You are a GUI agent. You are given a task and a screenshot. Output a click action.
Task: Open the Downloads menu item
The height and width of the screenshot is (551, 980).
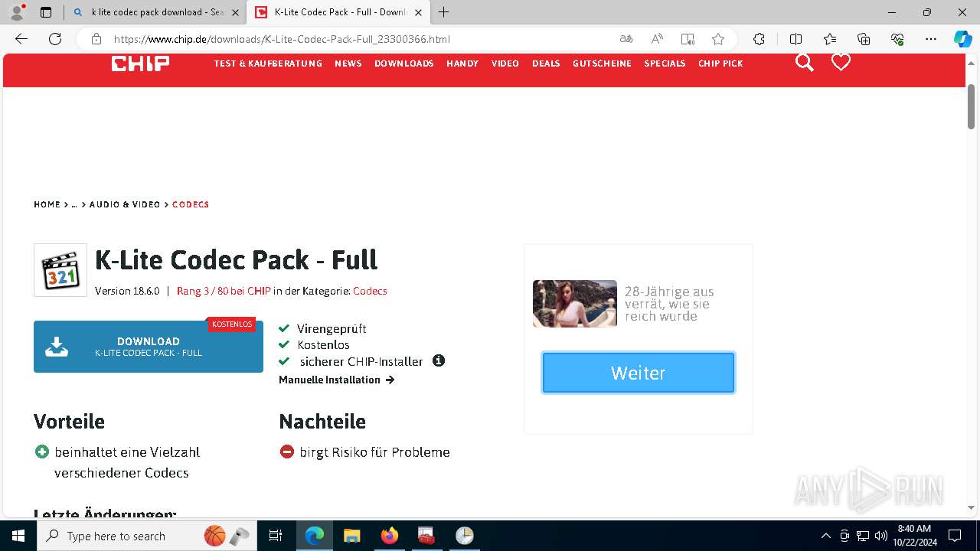[x=404, y=64]
